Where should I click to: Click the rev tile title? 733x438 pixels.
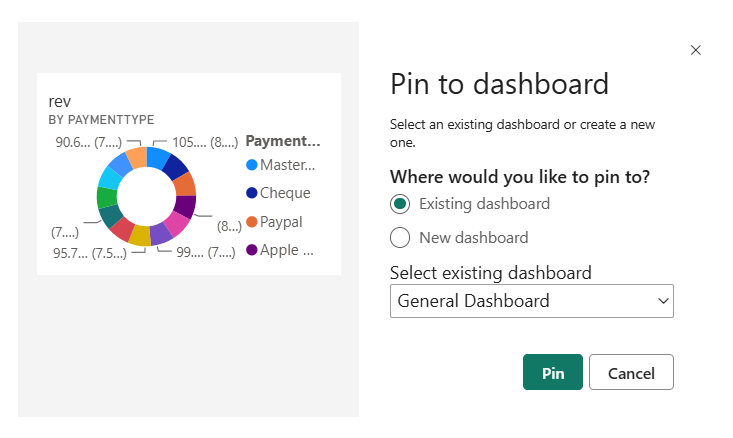pos(59,101)
